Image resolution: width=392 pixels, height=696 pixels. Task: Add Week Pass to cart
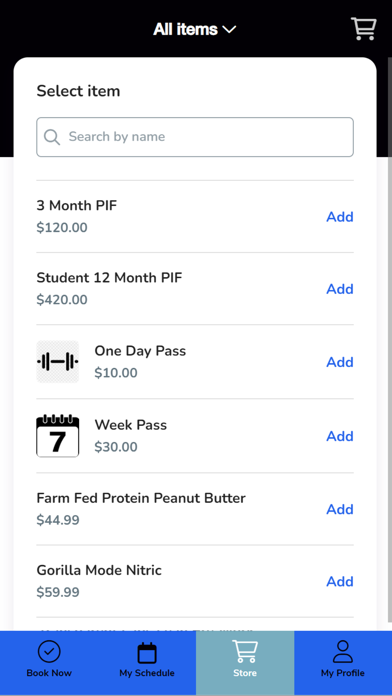(340, 436)
